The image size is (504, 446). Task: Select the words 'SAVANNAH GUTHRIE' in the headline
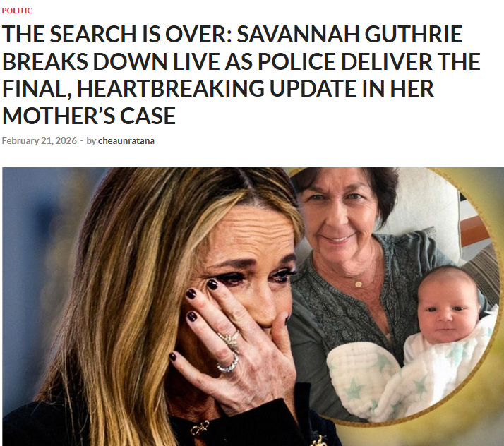click(349, 34)
